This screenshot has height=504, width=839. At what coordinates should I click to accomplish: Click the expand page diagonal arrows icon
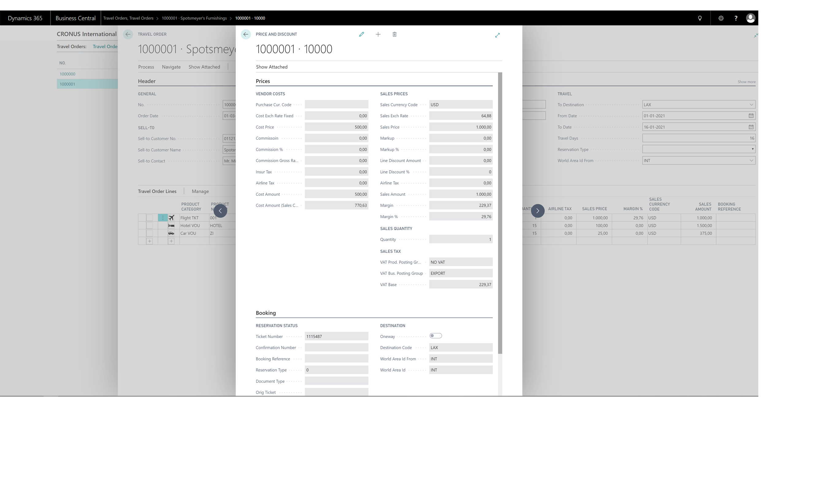[497, 35]
